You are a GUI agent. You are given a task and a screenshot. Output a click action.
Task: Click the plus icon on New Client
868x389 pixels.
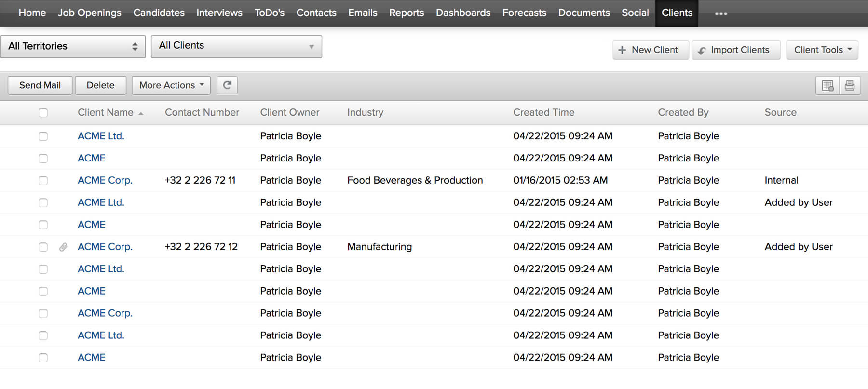coord(622,50)
